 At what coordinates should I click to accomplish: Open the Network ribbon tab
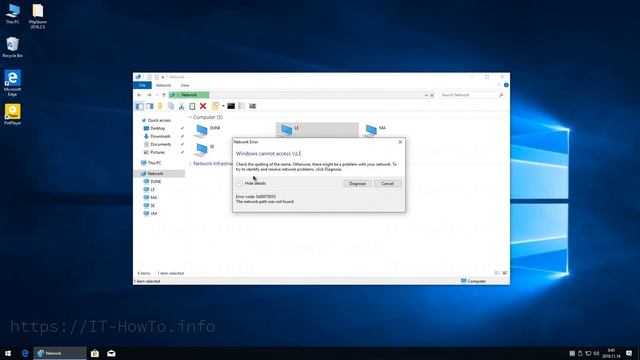click(163, 85)
